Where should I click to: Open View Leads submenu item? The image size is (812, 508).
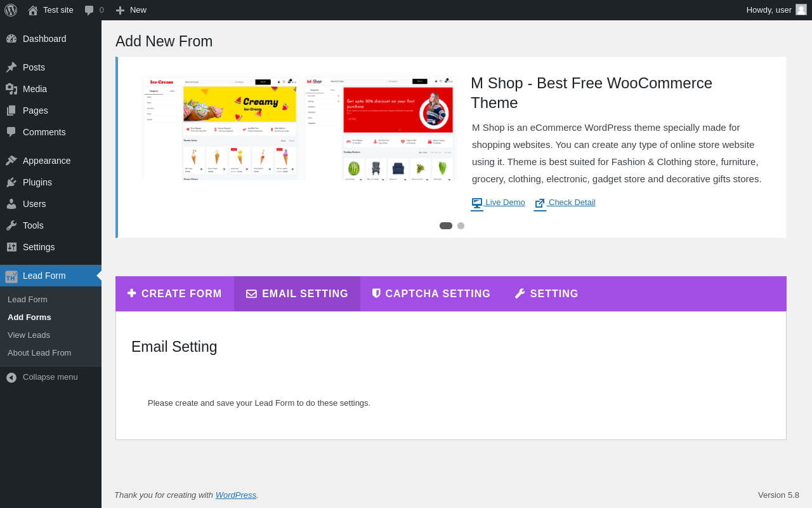click(29, 335)
